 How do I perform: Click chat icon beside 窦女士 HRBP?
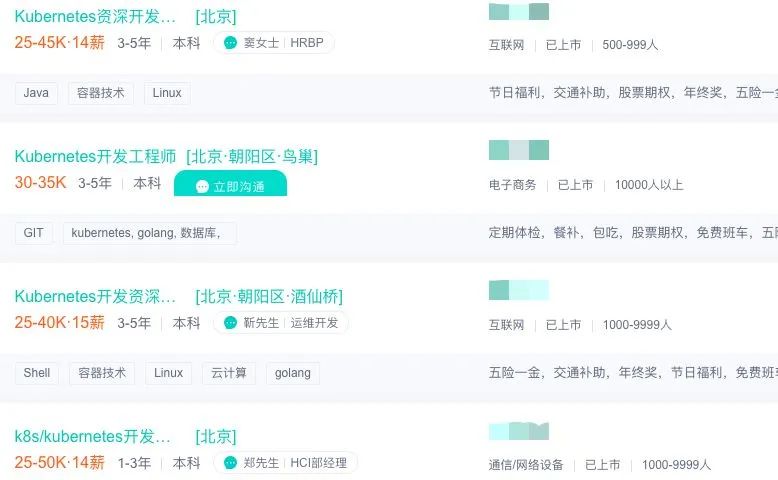(230, 43)
